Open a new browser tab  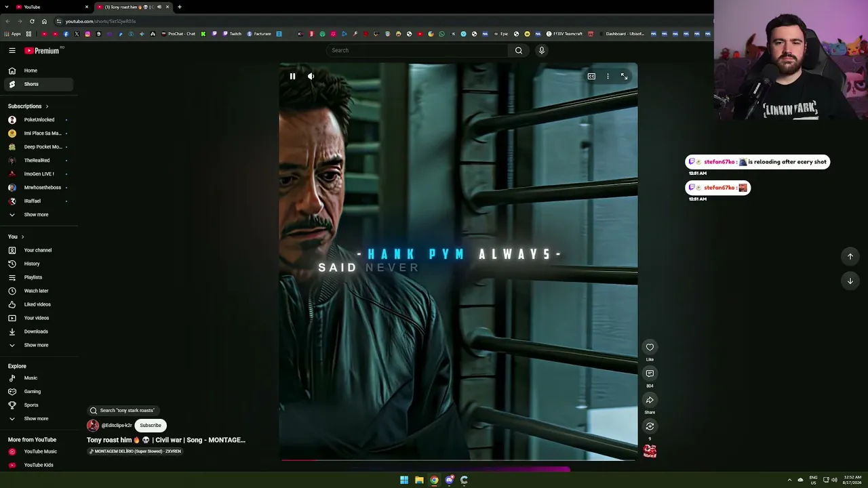click(180, 7)
